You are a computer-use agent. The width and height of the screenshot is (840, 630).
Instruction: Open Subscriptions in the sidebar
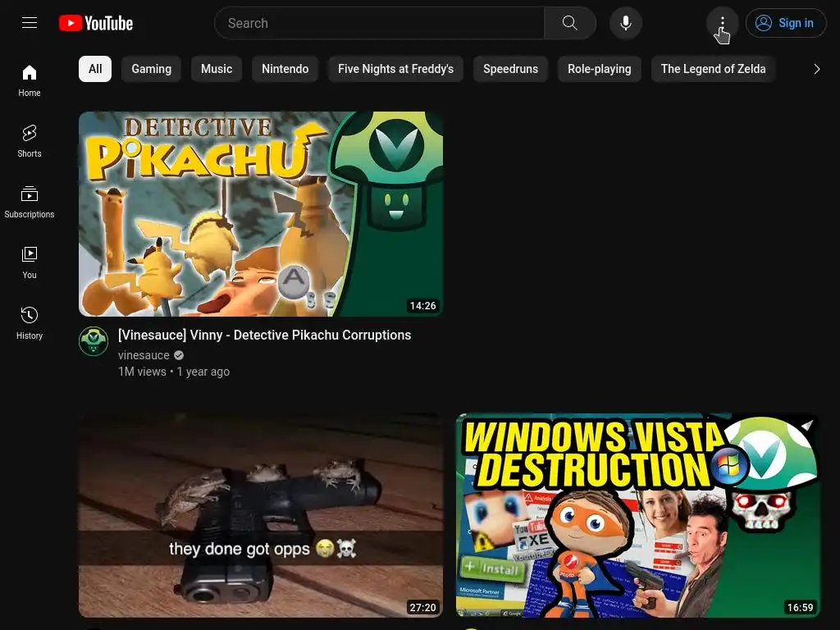click(30, 202)
